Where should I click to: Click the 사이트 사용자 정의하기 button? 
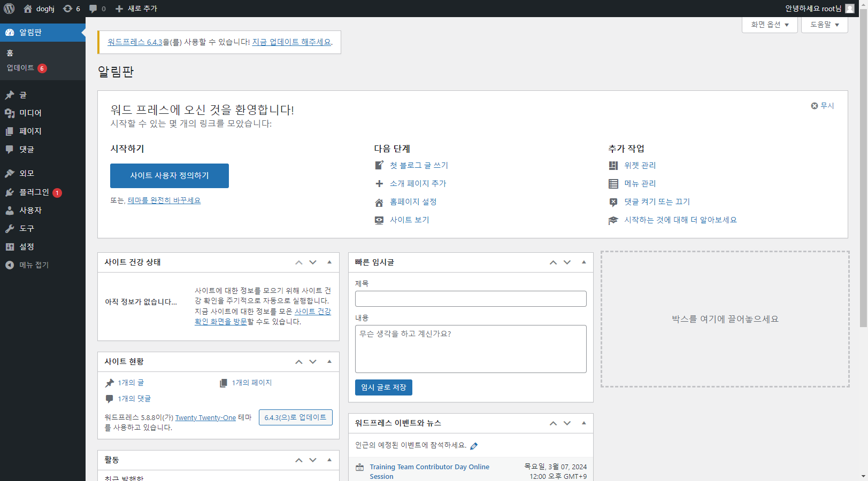pyautogui.click(x=170, y=176)
